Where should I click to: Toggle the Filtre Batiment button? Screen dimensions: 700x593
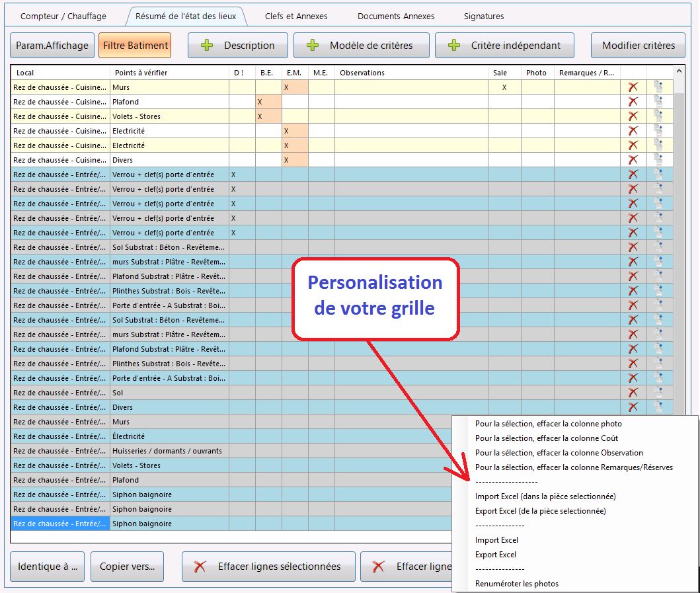point(136,45)
